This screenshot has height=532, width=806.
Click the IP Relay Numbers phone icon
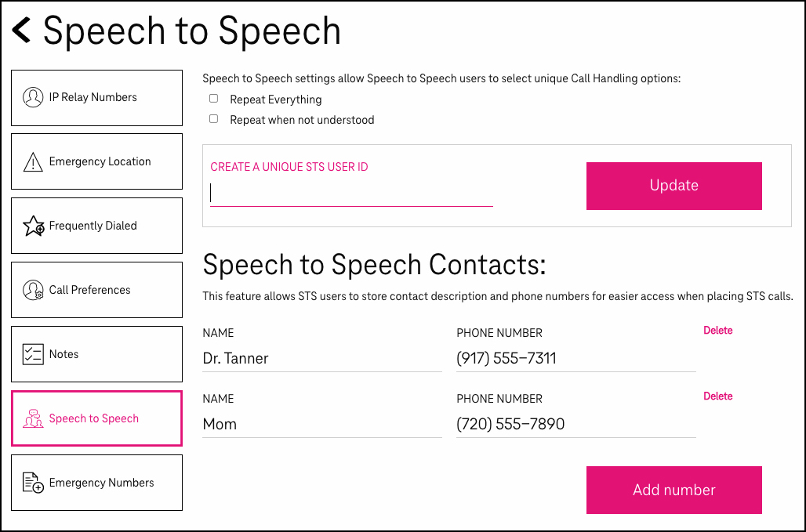[33, 96]
